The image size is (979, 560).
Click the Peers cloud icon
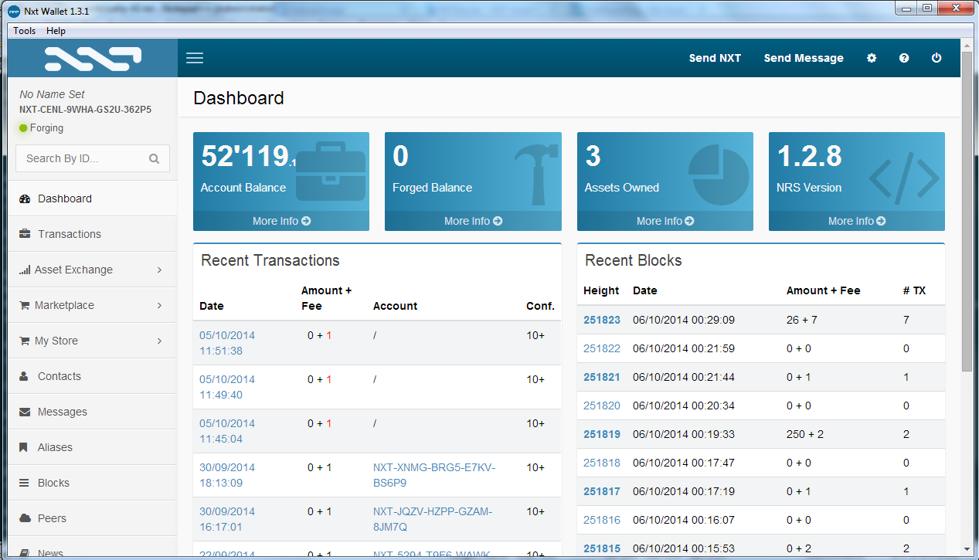pyautogui.click(x=24, y=518)
